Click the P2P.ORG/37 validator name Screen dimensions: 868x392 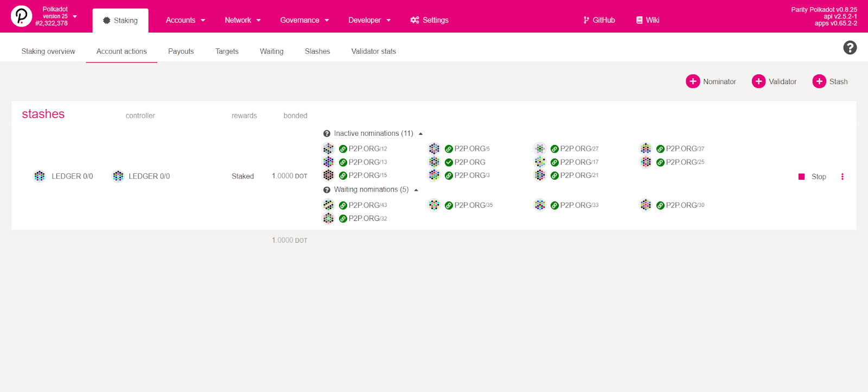(685, 149)
